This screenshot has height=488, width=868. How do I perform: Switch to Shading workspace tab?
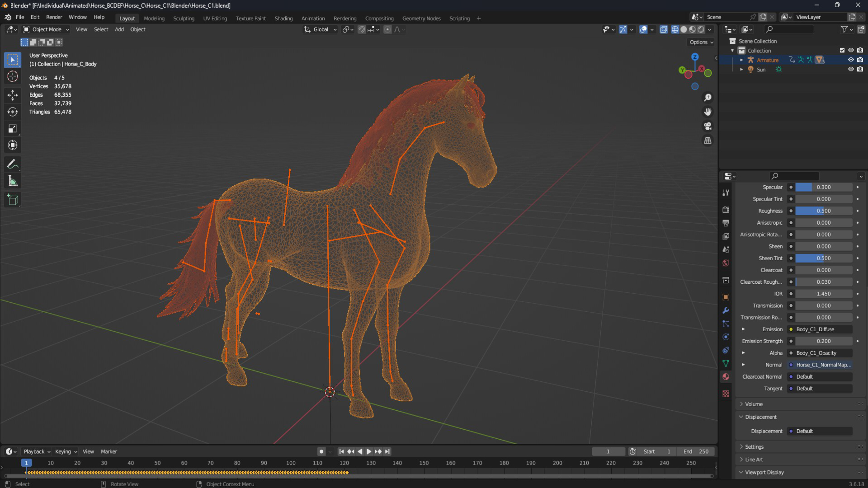[283, 19]
